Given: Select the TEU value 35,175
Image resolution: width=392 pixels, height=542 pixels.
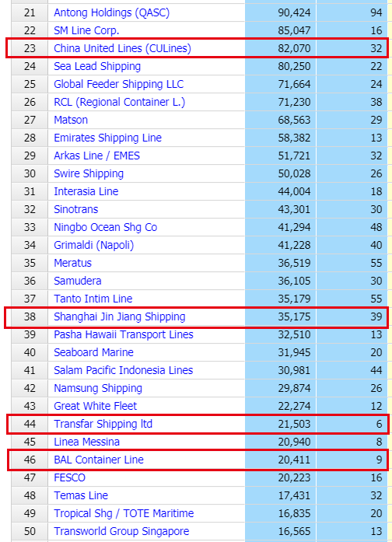Looking at the screenshot, I should point(294,317).
